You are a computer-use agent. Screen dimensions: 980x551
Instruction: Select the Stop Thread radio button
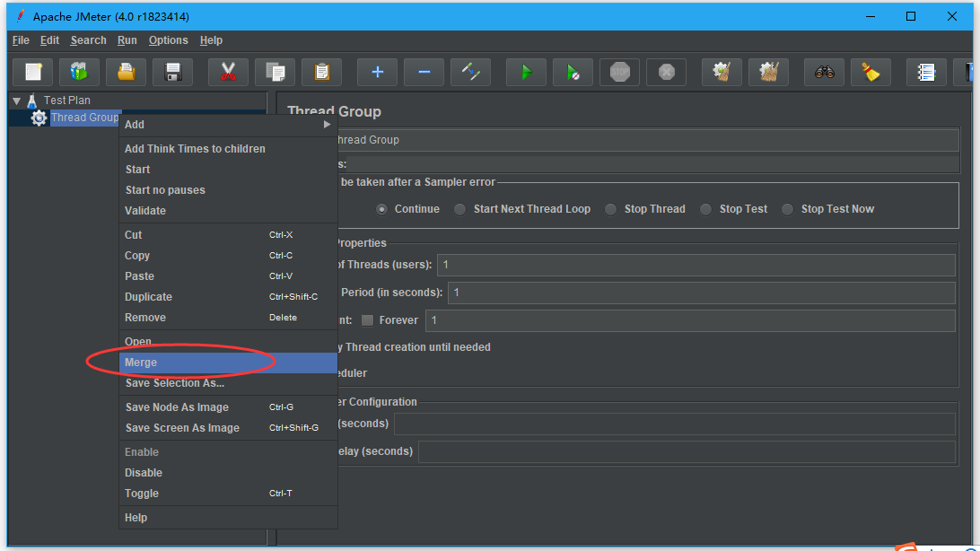click(610, 209)
